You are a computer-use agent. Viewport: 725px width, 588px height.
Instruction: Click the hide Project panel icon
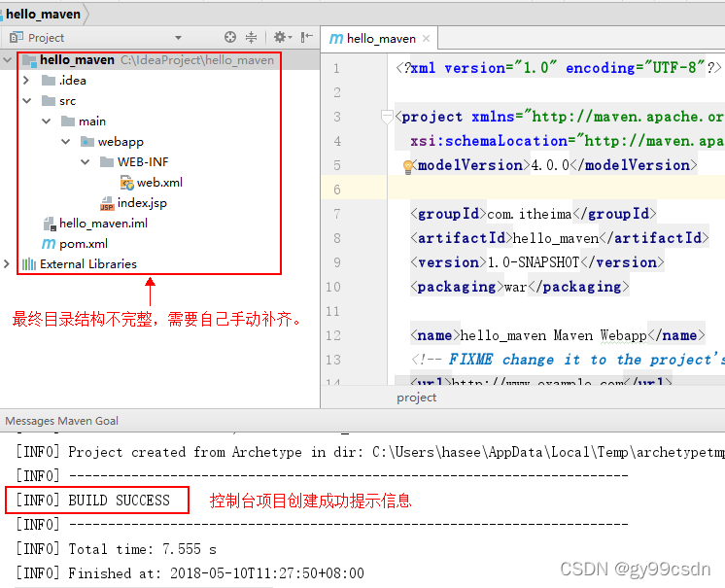click(306, 37)
